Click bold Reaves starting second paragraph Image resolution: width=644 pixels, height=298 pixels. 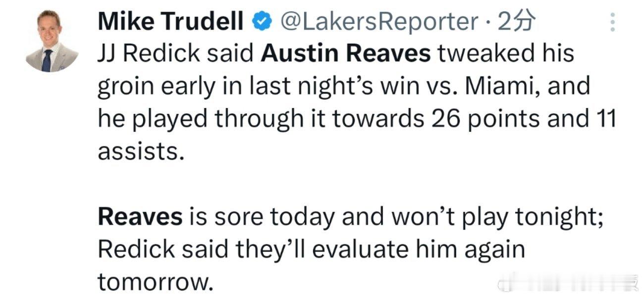140,217
